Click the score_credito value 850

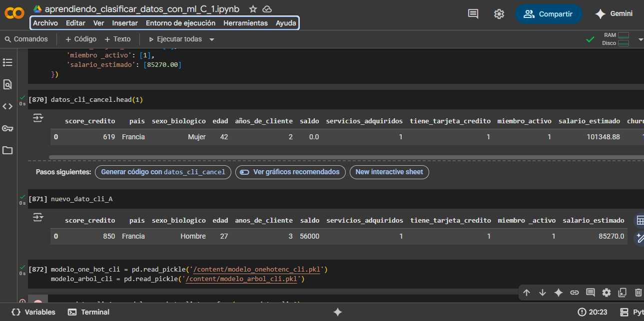(x=109, y=236)
